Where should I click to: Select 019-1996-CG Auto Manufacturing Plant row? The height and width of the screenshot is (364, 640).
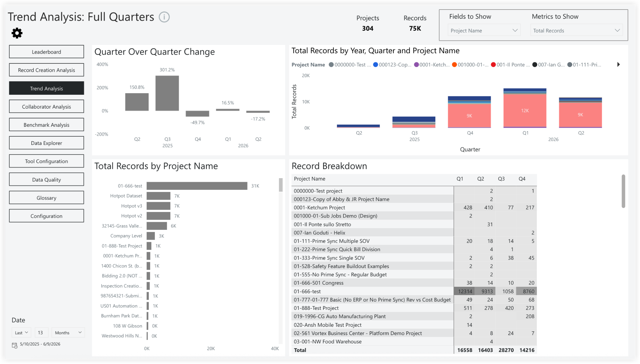414,316
